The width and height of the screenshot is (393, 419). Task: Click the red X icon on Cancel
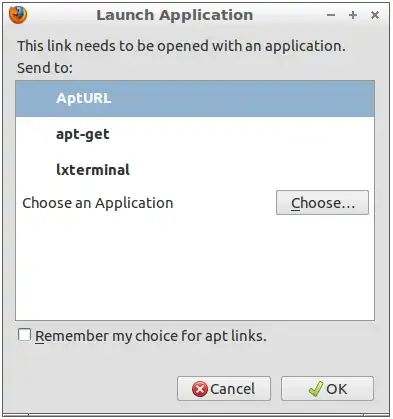[x=200, y=389]
